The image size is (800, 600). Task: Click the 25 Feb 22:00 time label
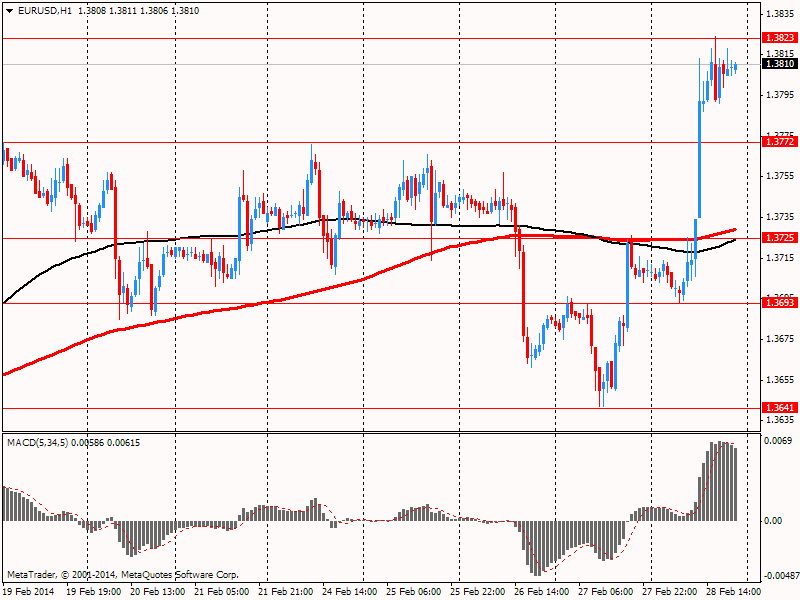[478, 592]
